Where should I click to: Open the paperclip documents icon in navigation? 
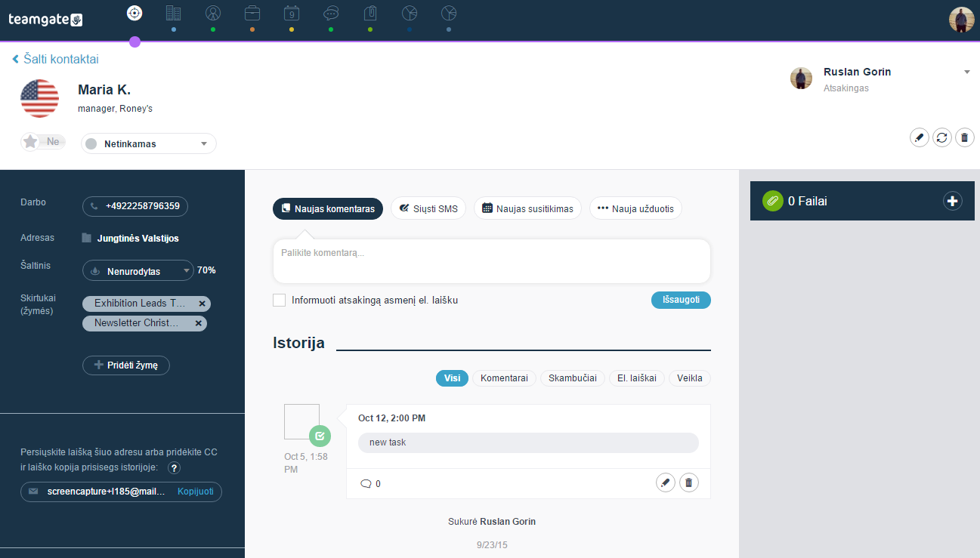(x=370, y=13)
